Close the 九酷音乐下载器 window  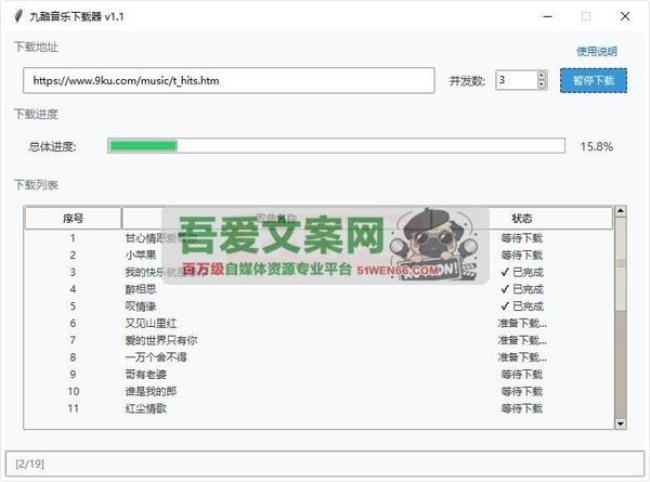625,17
